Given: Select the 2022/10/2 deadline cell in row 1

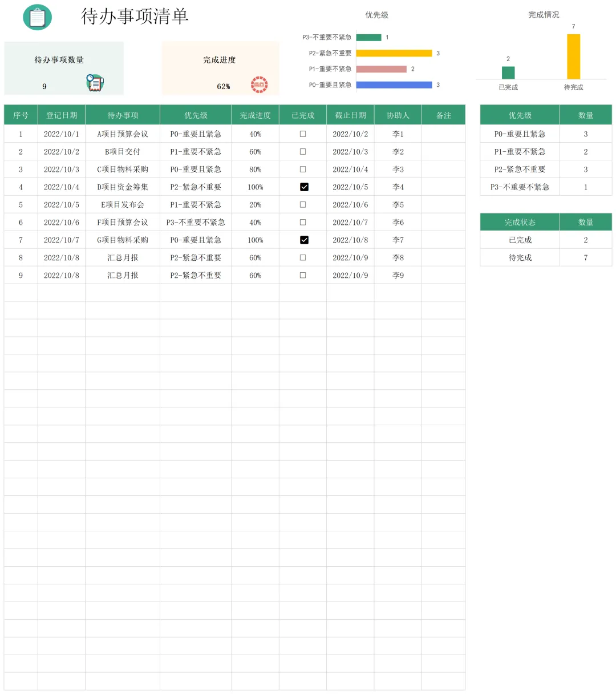Looking at the screenshot, I should [350, 134].
